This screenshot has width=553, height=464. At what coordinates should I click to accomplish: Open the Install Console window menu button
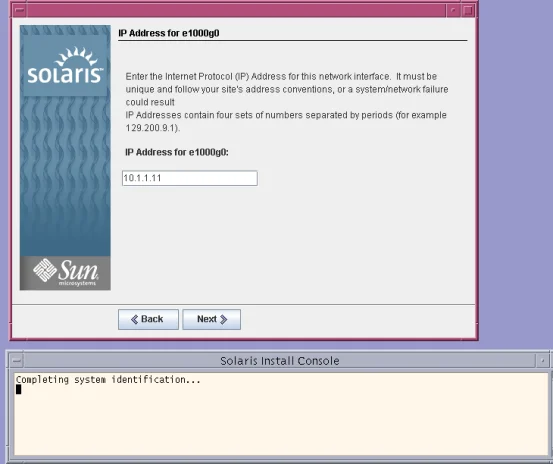[16, 360]
